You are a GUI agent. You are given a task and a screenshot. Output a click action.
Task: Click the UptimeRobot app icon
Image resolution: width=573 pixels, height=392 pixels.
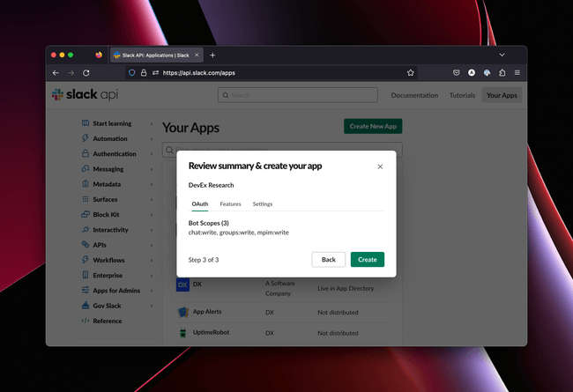tap(183, 332)
